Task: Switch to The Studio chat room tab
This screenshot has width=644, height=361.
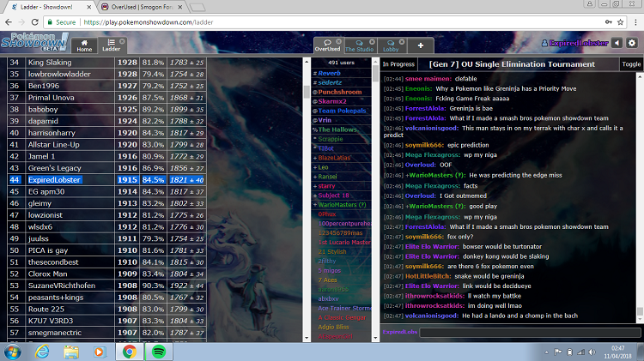Action: point(360,45)
